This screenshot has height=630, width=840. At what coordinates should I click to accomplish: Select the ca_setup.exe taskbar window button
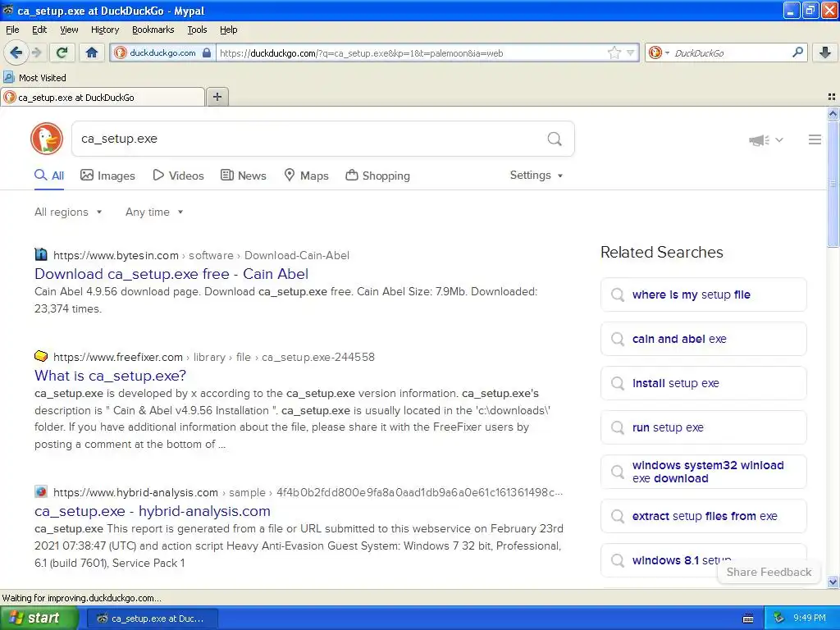tap(152, 619)
